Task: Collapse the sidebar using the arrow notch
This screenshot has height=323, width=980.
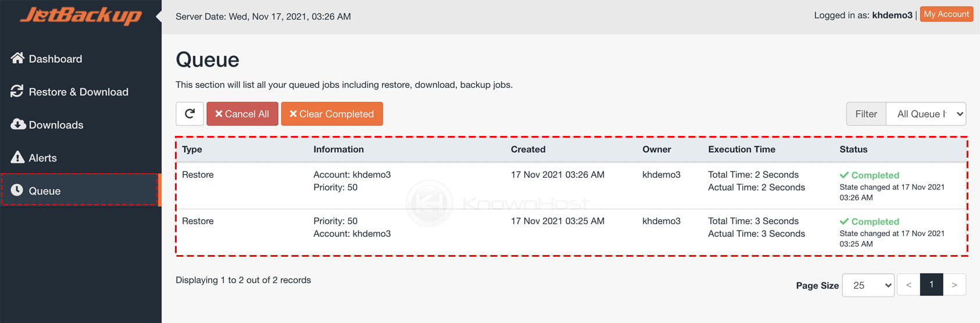Action: tap(159, 16)
